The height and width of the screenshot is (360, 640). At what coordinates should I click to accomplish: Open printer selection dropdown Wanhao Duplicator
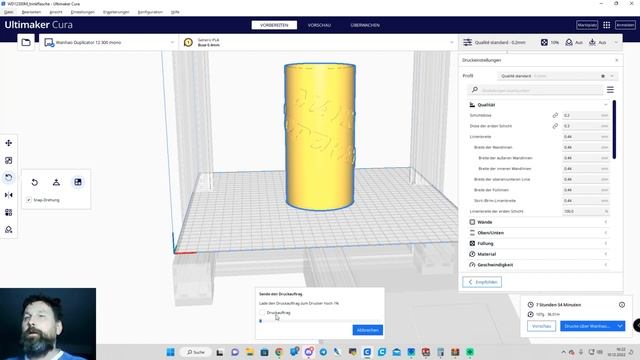pos(109,42)
